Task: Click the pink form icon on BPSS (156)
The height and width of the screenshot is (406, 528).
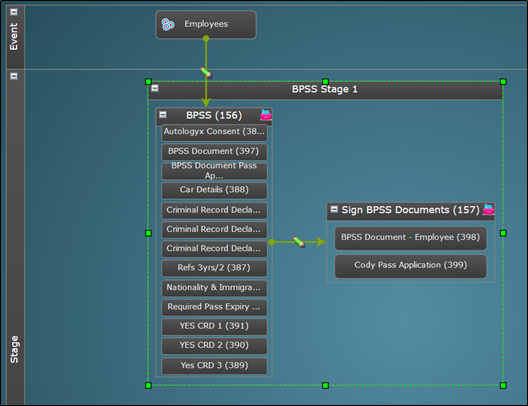Action: coord(266,115)
